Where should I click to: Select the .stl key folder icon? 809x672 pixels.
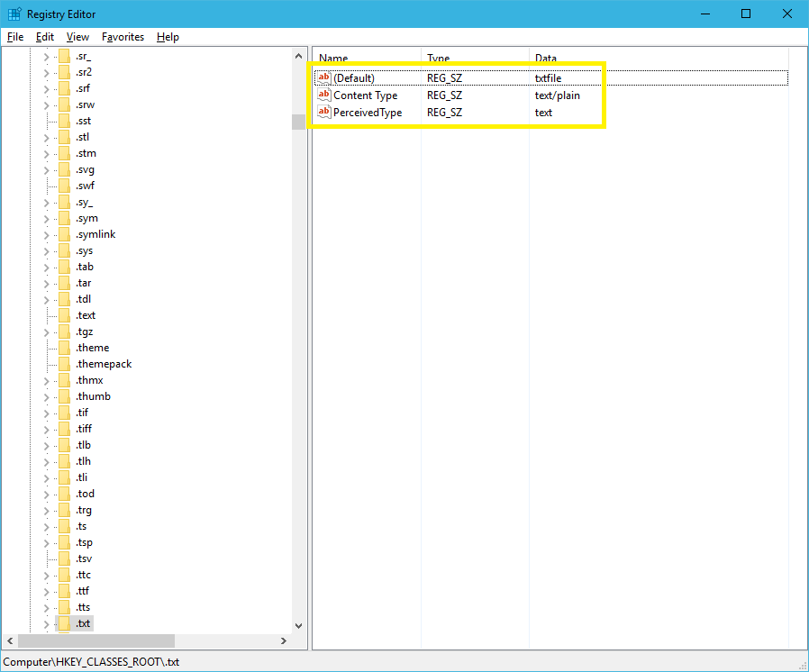65,137
